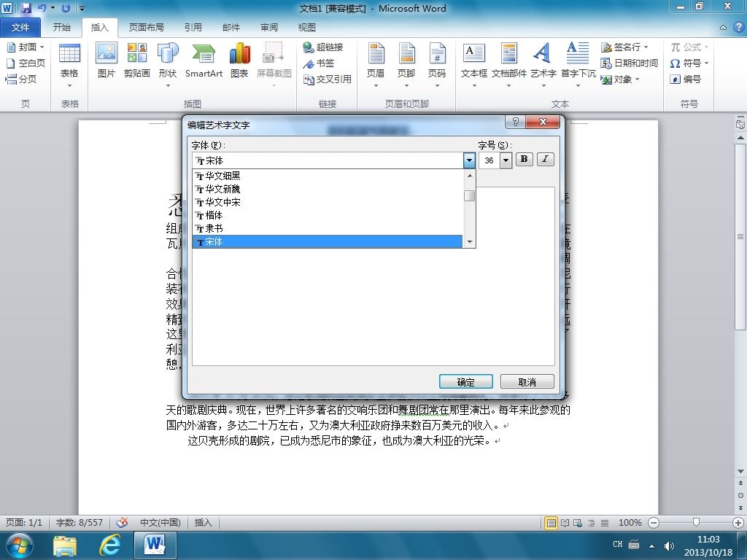
Task: Switch to Review (审阅) tab
Action: pos(269,27)
